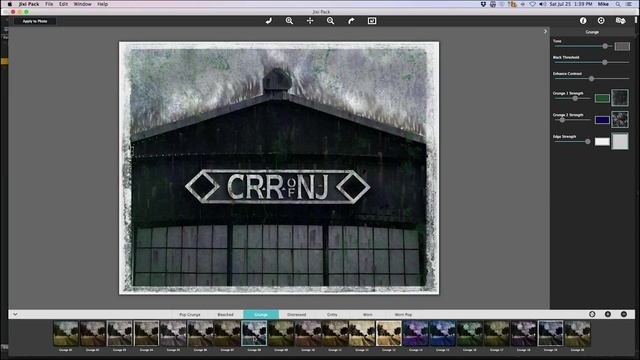This screenshot has width=640, height=360.
Task: Open the Wi-Fi status menu bar icon
Action: (x=532, y=4)
